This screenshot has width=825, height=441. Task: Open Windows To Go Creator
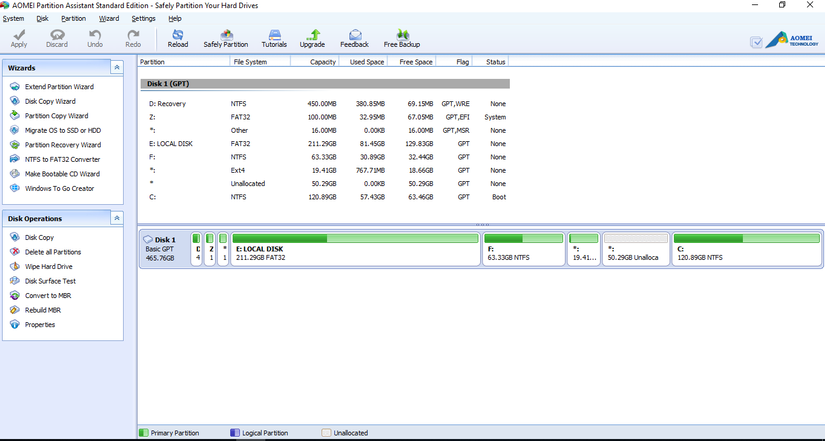pos(59,188)
